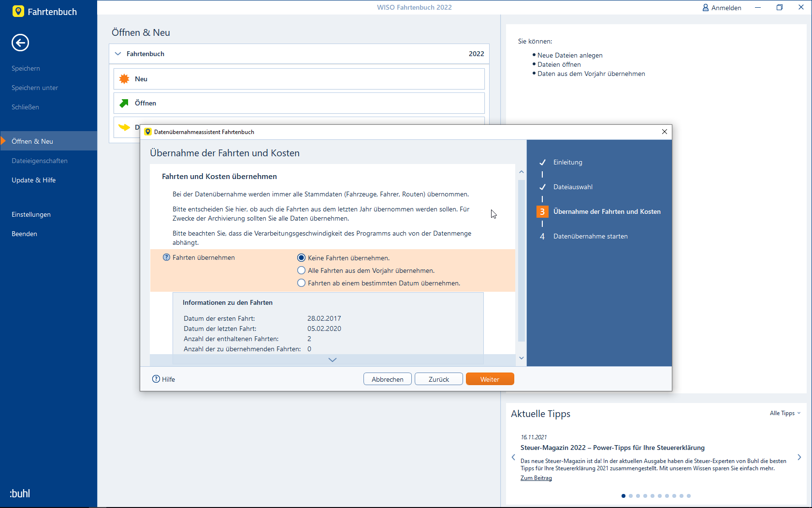Select 'Keine Fahrten übernehmen' radio option

point(301,258)
